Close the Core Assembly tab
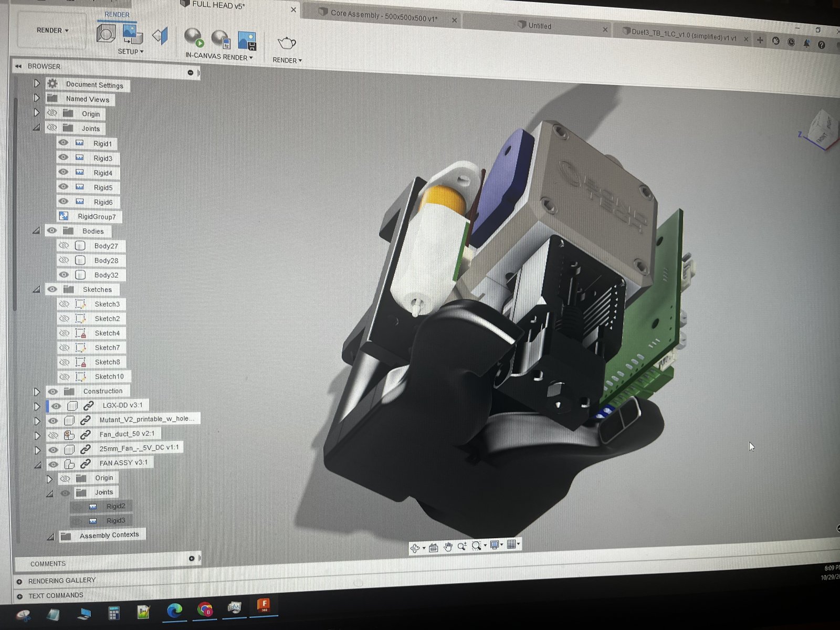Image resolution: width=840 pixels, height=630 pixels. tap(454, 20)
